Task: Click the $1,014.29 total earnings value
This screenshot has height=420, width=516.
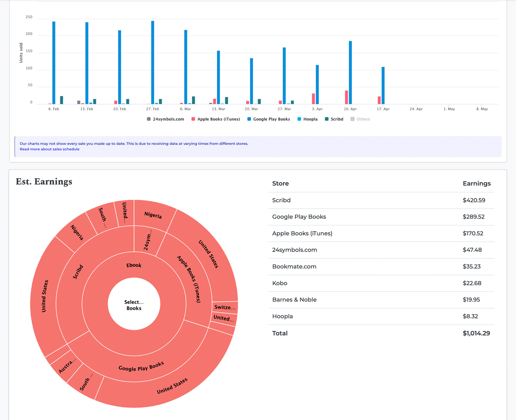Action: (x=476, y=333)
